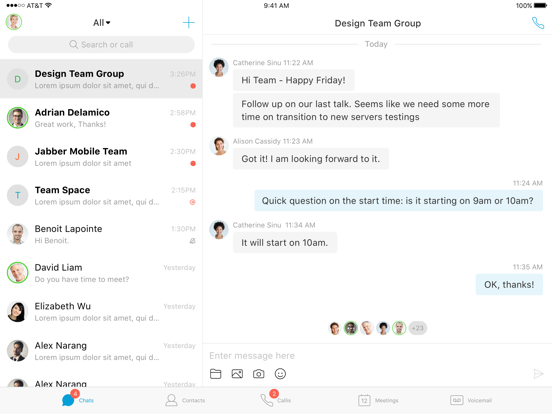
Task: Tap the muted bell icon on Benoit Lapointe
Action: (x=193, y=241)
